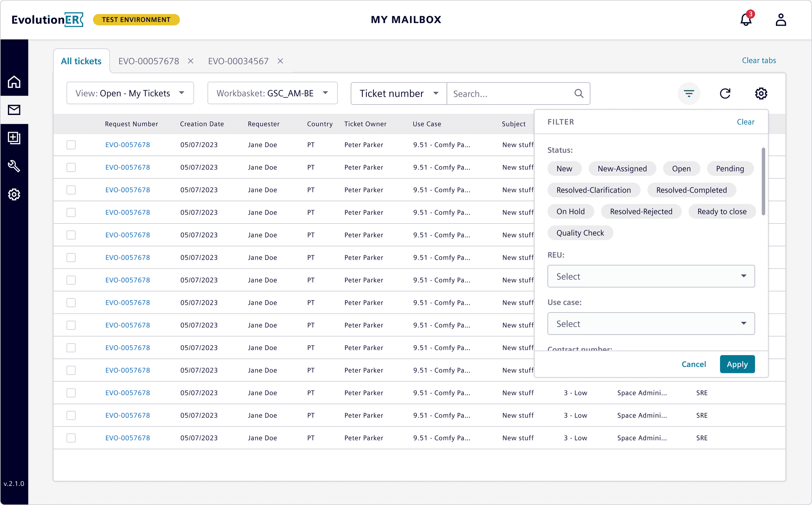The width and height of the screenshot is (812, 505).
Task: Click into the Search input field
Action: point(511,94)
